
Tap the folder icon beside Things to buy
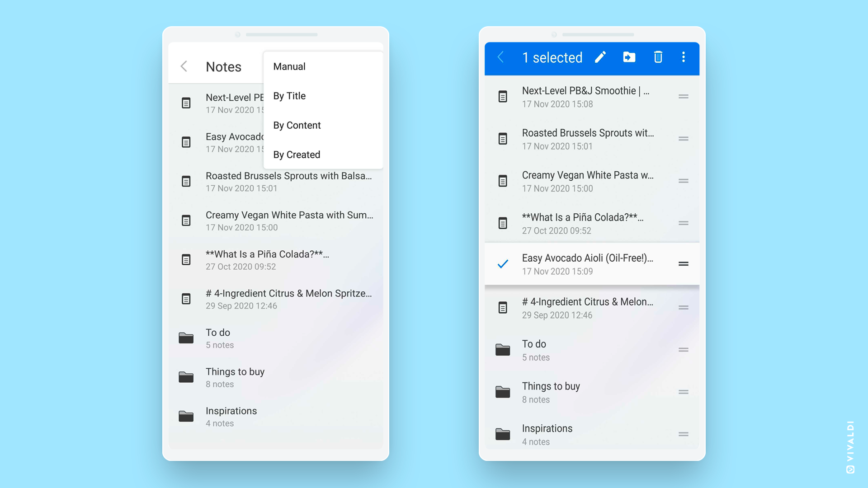[502, 391]
